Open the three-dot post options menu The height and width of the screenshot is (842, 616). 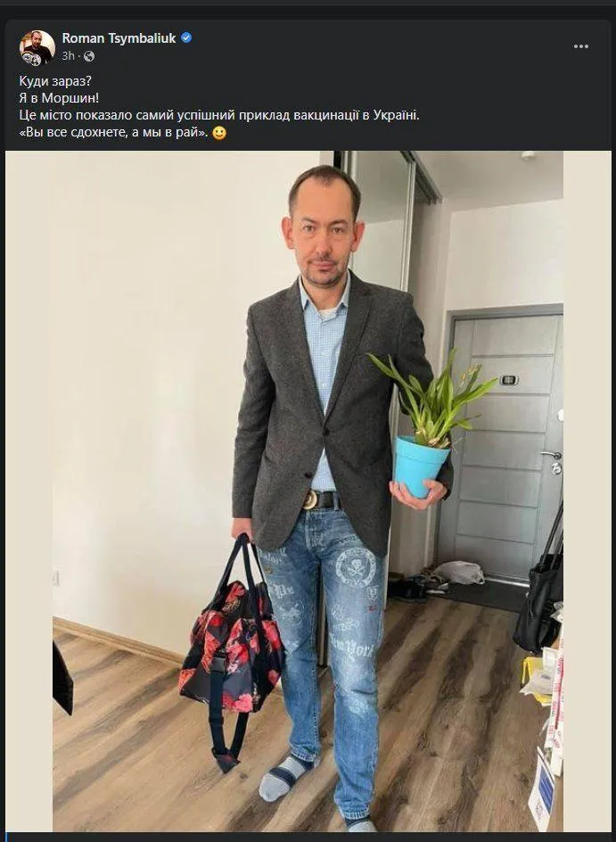[581, 46]
